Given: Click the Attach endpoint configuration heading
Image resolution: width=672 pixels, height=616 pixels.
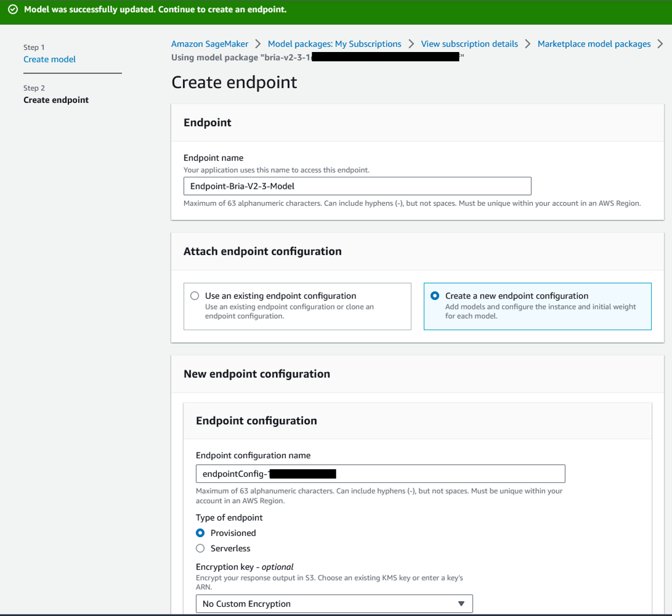Looking at the screenshot, I should coord(262,251).
